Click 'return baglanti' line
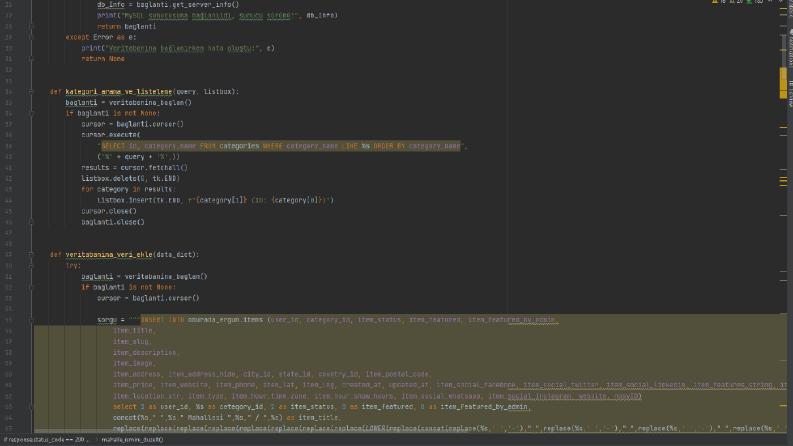793x446 pixels. [x=127, y=26]
